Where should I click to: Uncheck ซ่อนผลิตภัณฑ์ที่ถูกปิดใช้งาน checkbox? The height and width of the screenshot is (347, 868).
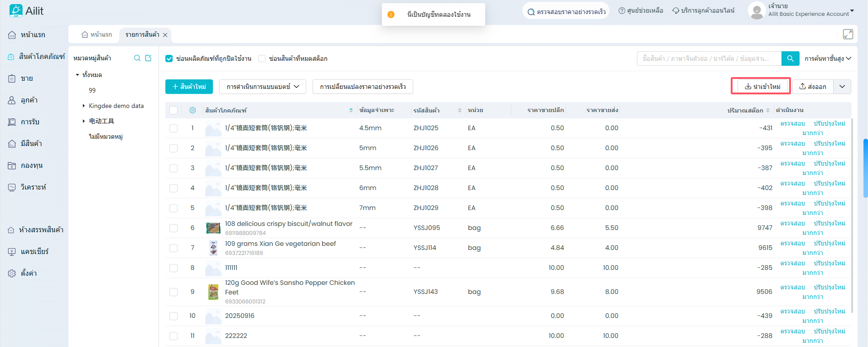coord(169,59)
